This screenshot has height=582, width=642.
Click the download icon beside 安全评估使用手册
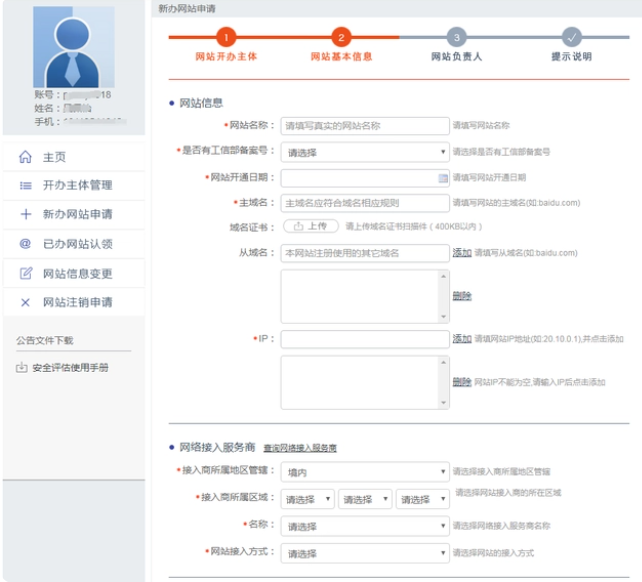tap(22, 368)
